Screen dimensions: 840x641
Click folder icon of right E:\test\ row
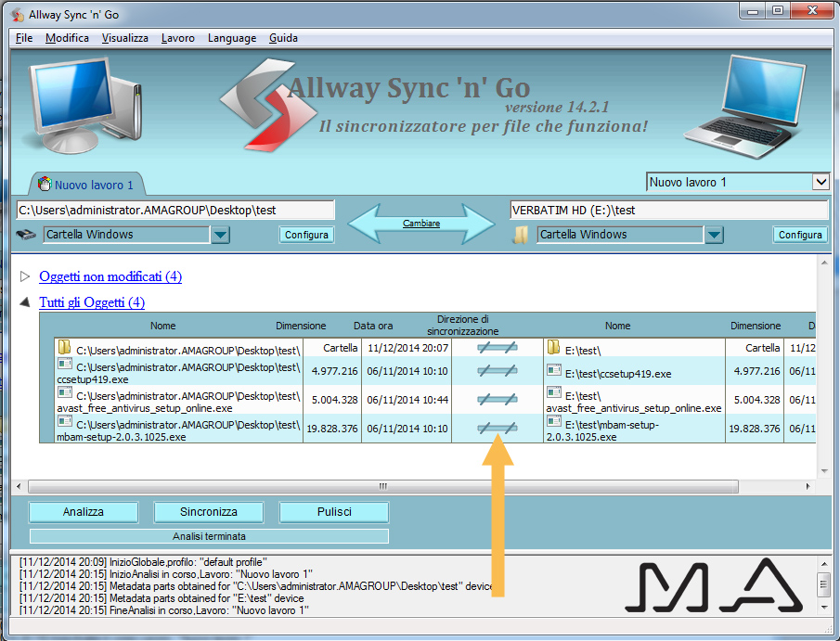(553, 348)
